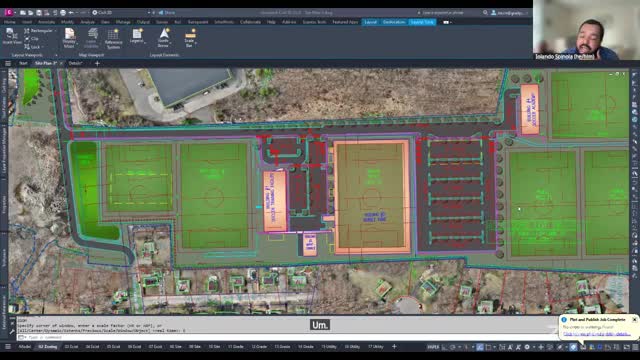This screenshot has width=640, height=360.
Task: Open the Civil 3D workspace dropdown
Action: [121, 13]
